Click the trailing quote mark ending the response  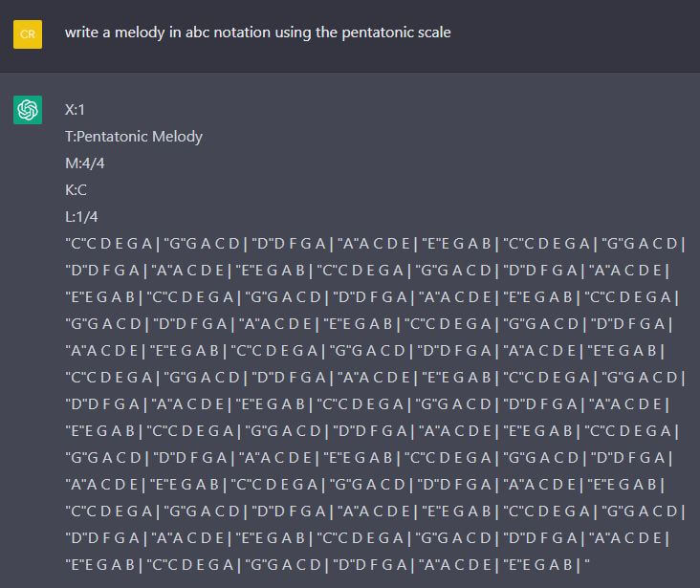[590, 565]
